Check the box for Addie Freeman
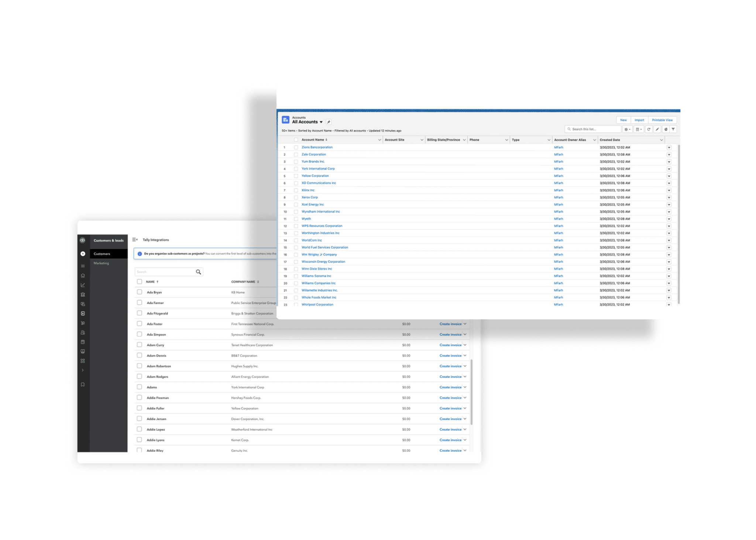The height and width of the screenshot is (540, 756). (140, 398)
